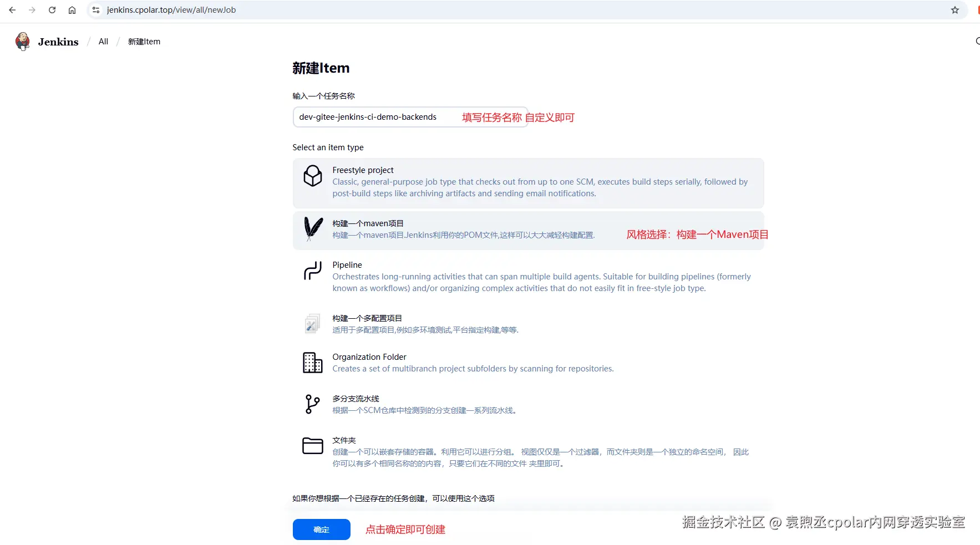Image resolution: width=980 pixels, height=545 pixels.
Task: Select Freestyle project item type
Action: tap(529, 183)
